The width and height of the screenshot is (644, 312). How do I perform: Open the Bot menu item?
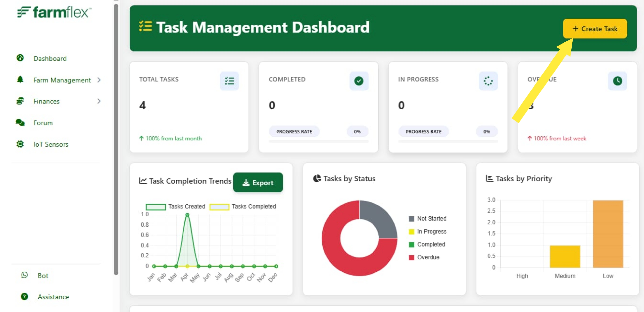[x=43, y=275]
